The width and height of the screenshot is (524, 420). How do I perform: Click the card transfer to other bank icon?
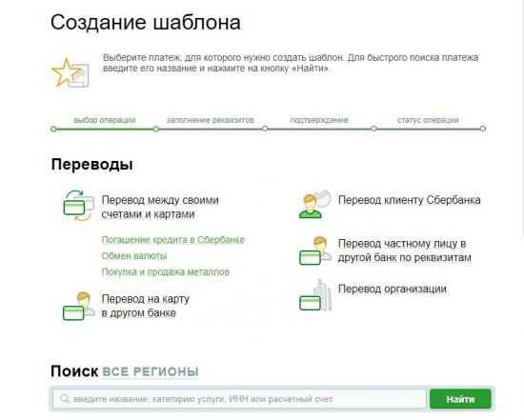click(x=78, y=306)
